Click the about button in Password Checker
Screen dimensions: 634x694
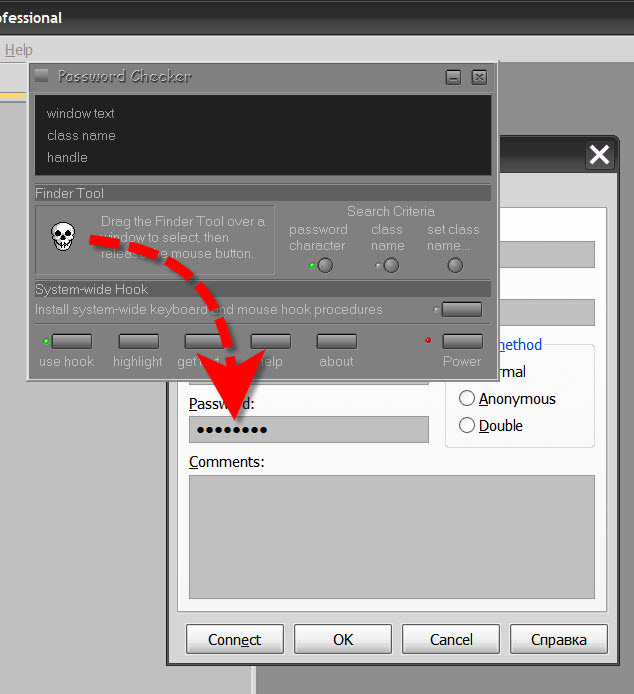(336, 341)
